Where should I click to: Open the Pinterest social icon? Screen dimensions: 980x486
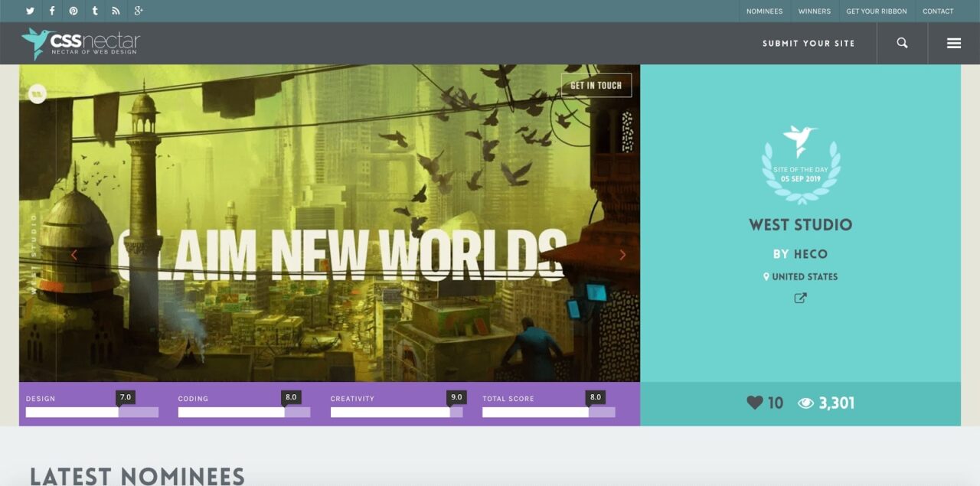(x=73, y=11)
